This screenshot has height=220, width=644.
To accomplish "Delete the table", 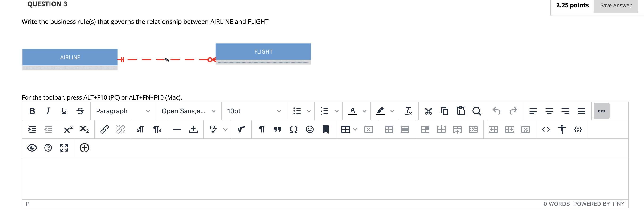I will tap(368, 129).
